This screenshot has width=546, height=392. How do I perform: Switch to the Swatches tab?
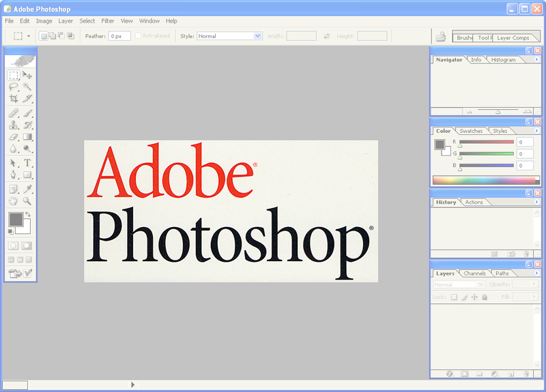471,131
